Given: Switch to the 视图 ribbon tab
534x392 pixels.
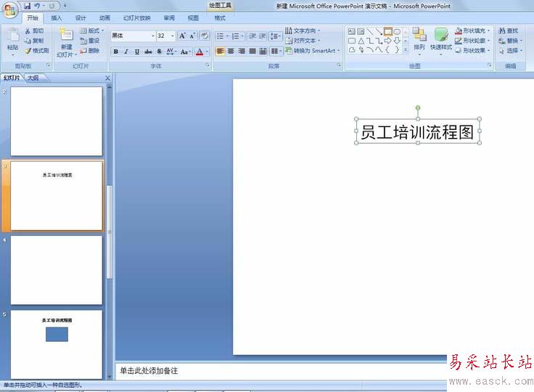Looking at the screenshot, I should coord(193,18).
